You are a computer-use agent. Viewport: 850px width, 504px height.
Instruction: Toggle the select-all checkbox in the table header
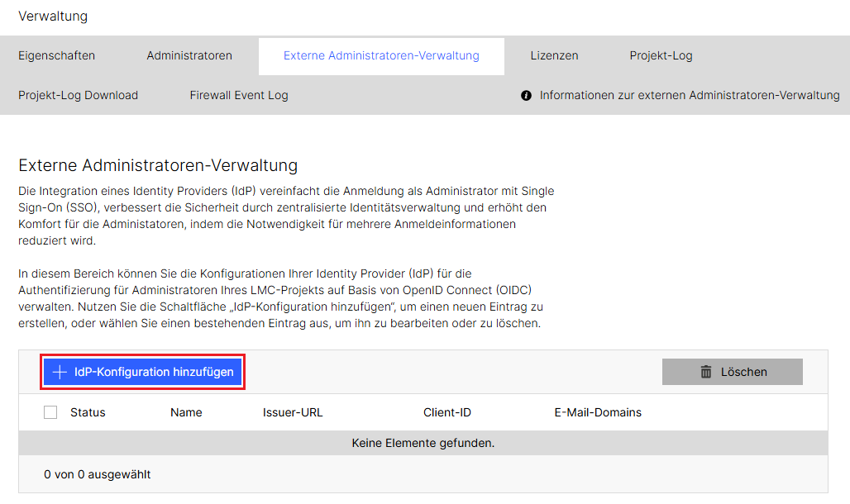coord(50,411)
